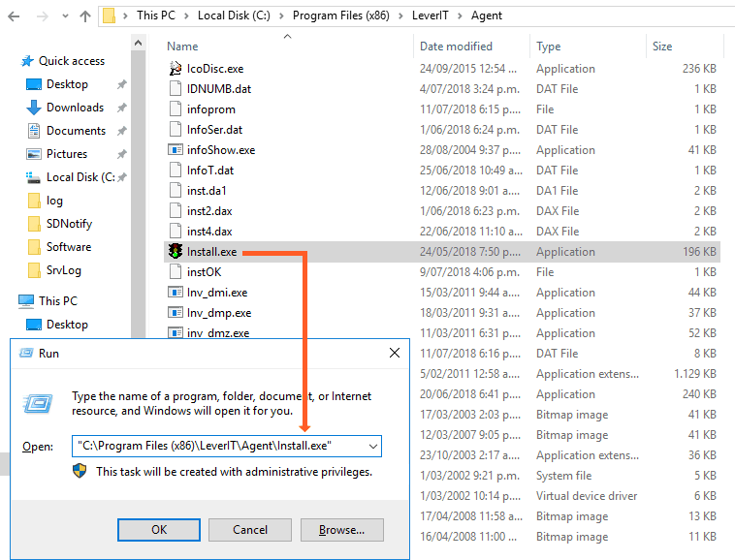This screenshot has height=560, width=735.
Task: Click the Downloads blue arrow icon
Action: [34, 108]
